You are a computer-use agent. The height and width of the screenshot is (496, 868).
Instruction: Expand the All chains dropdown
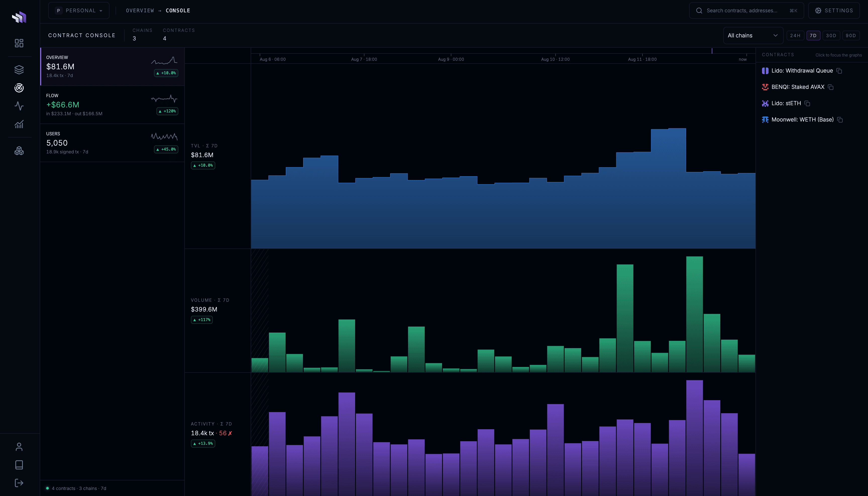(753, 35)
